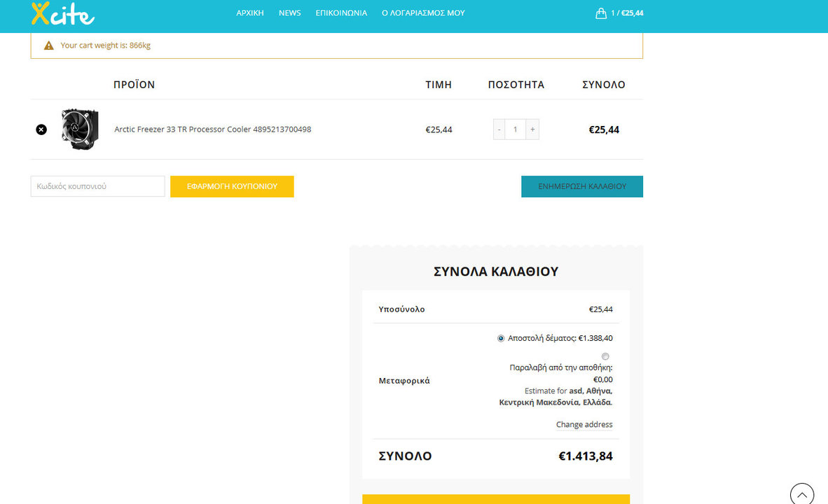
Task: Click the Μεταφορικά label
Action: (x=404, y=381)
